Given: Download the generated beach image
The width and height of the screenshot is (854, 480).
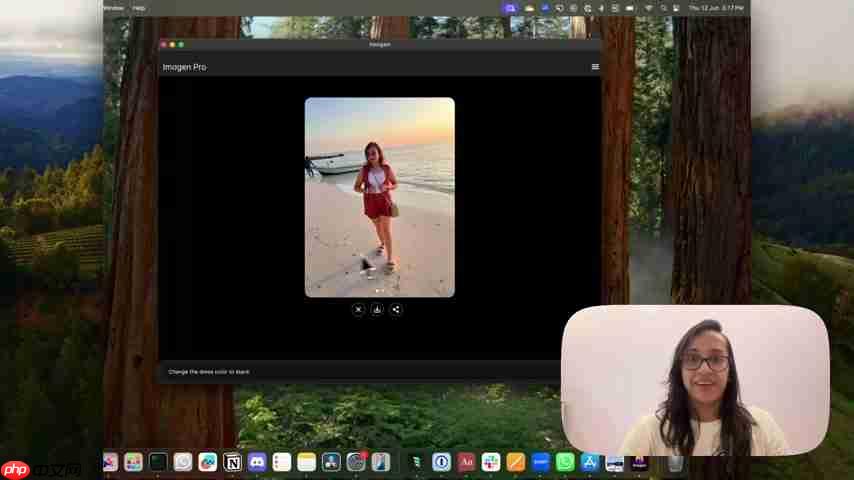Looking at the screenshot, I should click(377, 309).
